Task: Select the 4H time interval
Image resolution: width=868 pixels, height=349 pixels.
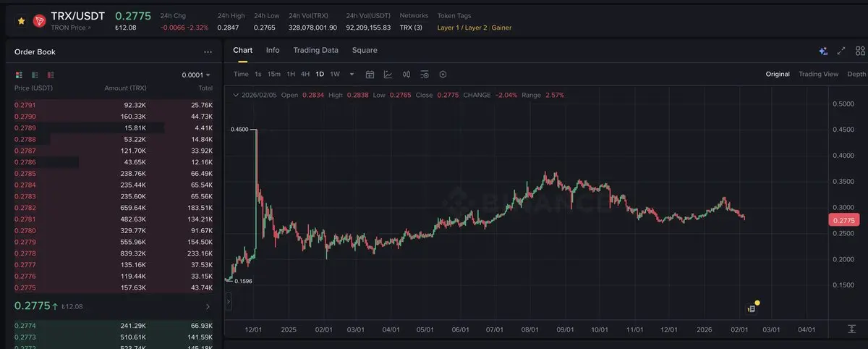Action: [305, 74]
